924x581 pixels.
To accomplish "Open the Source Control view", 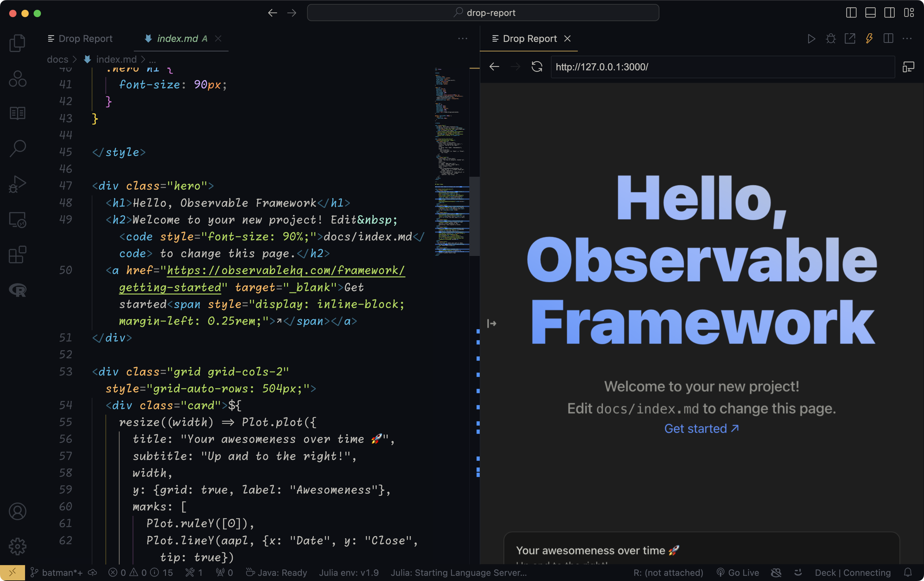I will point(17,79).
